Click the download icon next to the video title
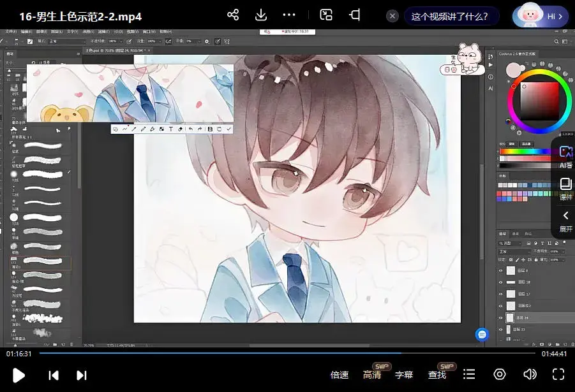 click(x=260, y=15)
